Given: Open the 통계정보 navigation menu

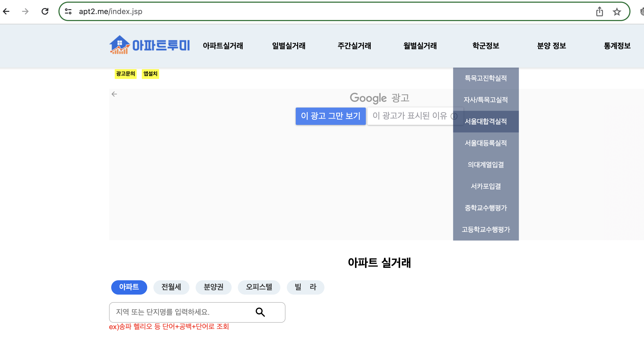Looking at the screenshot, I should coord(617,46).
